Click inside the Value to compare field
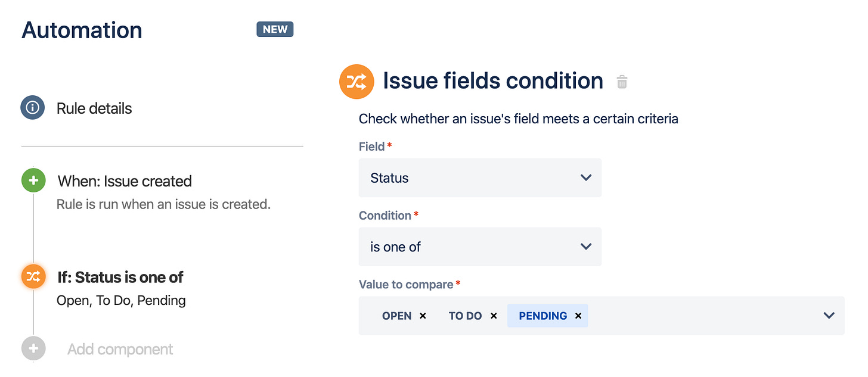The height and width of the screenshot is (377, 868). click(x=686, y=316)
